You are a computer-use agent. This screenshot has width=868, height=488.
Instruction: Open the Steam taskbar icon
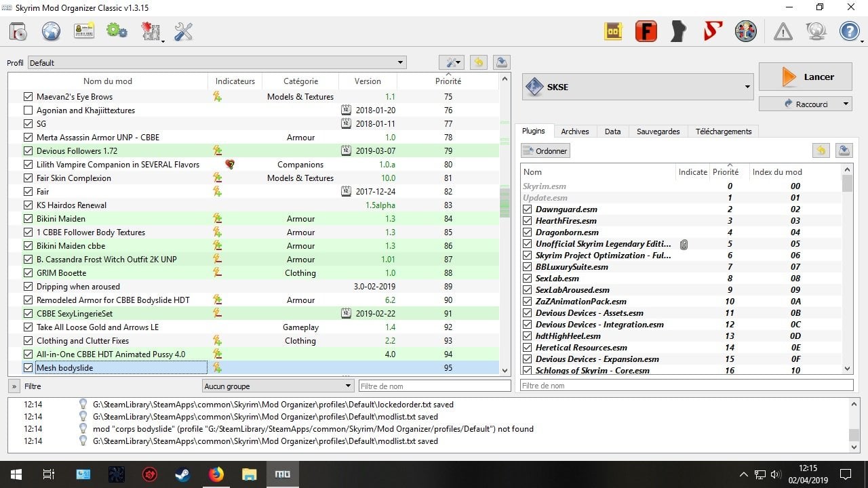coord(182,474)
